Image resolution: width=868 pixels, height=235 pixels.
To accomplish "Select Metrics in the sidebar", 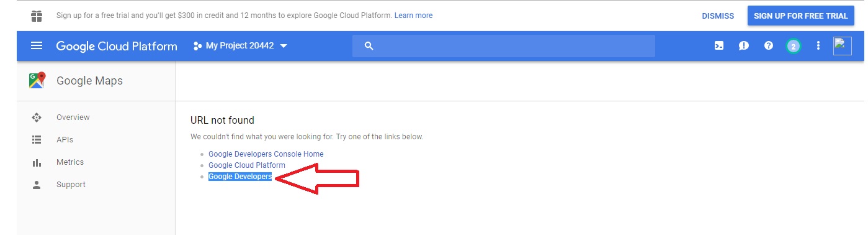I will click(x=70, y=162).
